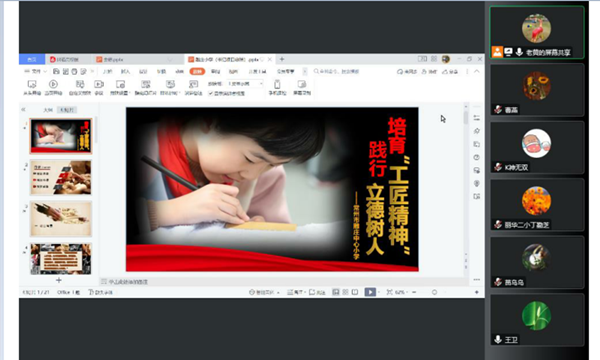The height and width of the screenshot is (360, 600).
Task: Toggle the microphone icon on 王卫's tile
Action: tap(498, 339)
